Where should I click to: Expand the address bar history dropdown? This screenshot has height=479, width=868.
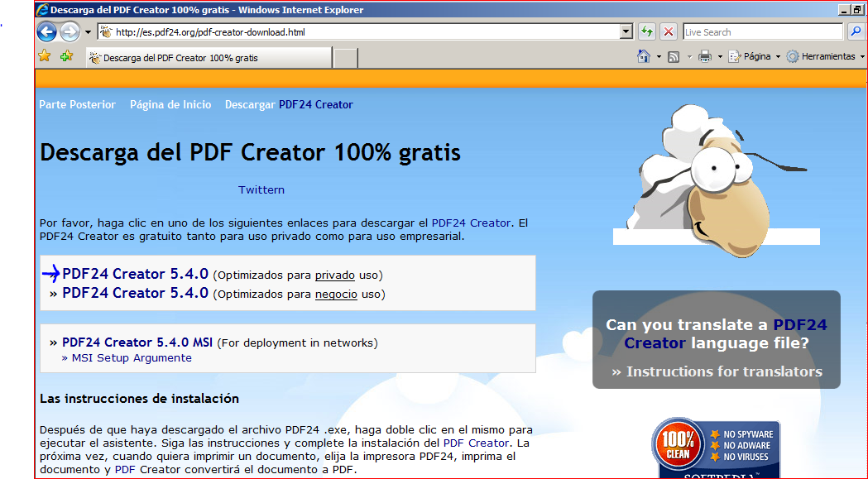coord(626,32)
